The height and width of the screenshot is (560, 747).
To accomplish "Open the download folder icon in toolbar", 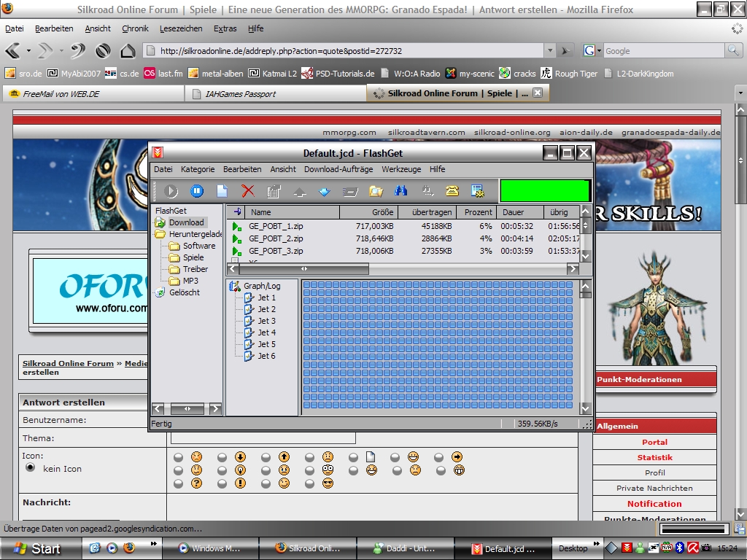I will click(x=376, y=191).
